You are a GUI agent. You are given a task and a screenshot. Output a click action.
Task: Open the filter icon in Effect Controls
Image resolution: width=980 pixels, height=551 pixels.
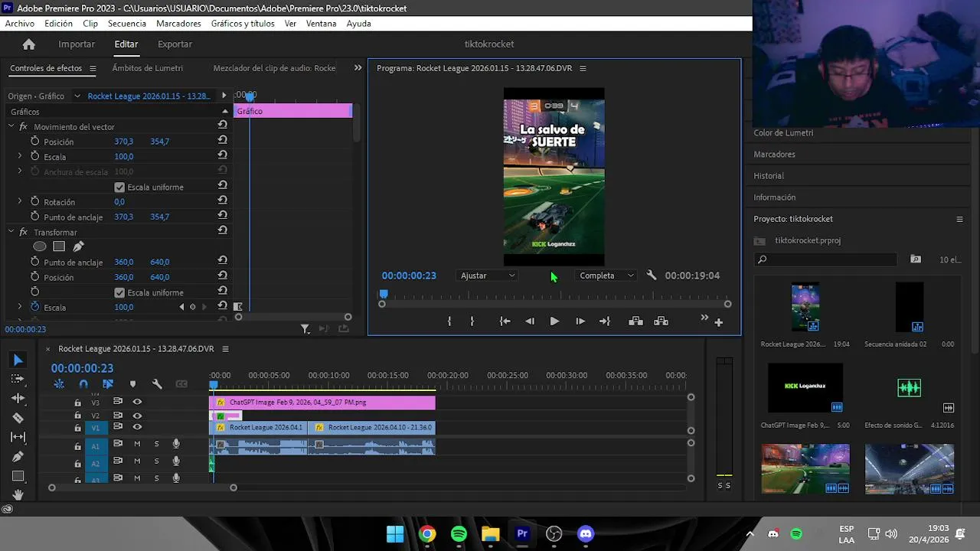coord(305,329)
